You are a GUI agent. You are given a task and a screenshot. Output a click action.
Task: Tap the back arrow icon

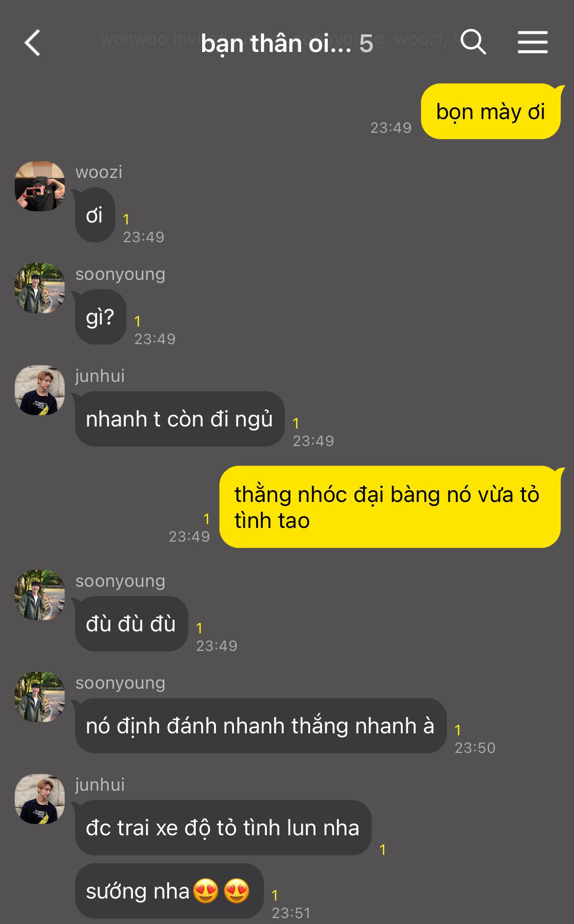pos(32,43)
